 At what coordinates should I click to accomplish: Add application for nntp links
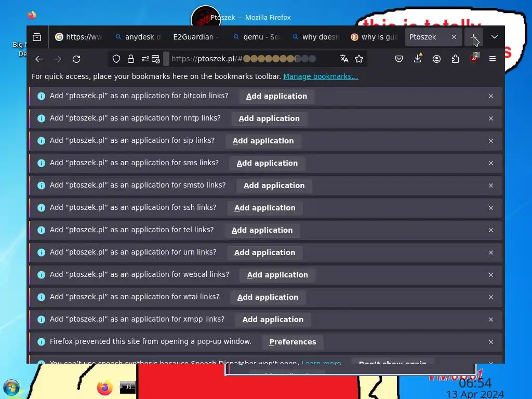tap(269, 119)
